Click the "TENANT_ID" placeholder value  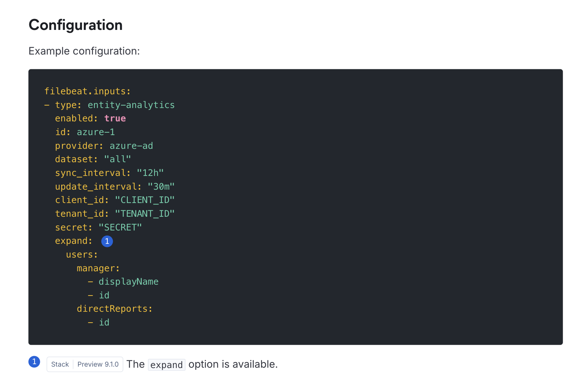[145, 214]
